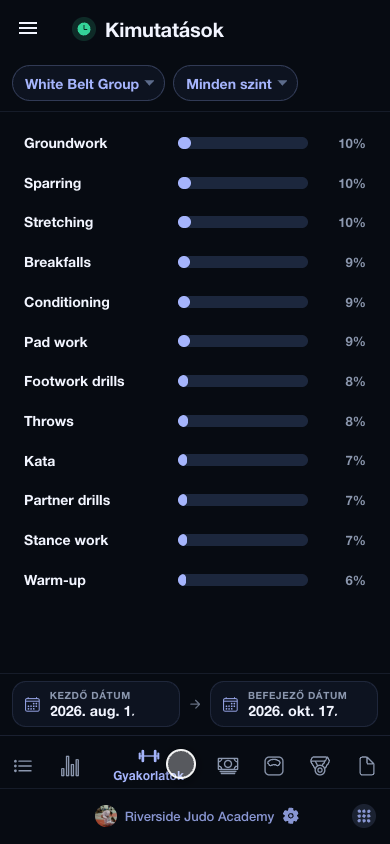Click the Riverside Judo Academy link

click(x=199, y=817)
